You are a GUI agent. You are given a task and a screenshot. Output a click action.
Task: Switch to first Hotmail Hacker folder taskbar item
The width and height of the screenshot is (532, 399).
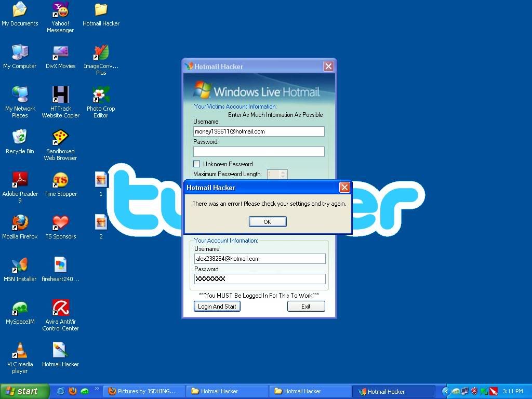click(228, 391)
